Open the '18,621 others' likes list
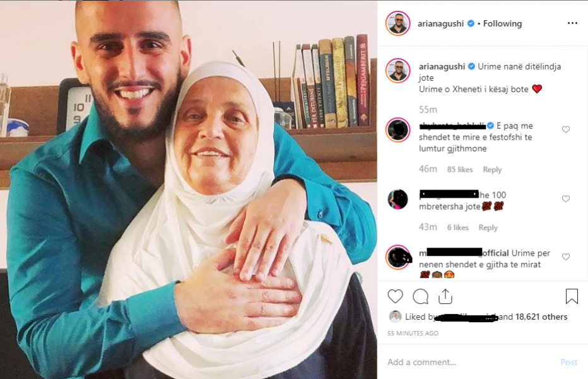Screen dimensions: 588x379 [x=541, y=317]
